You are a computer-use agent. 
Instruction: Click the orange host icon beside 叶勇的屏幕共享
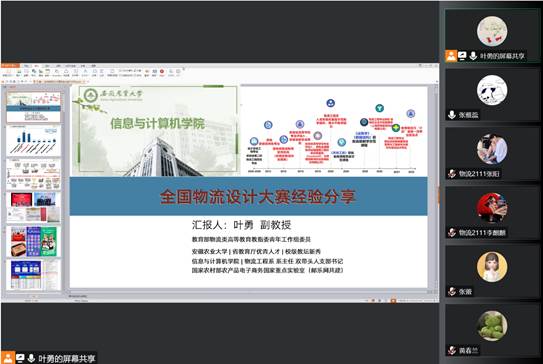[451, 56]
